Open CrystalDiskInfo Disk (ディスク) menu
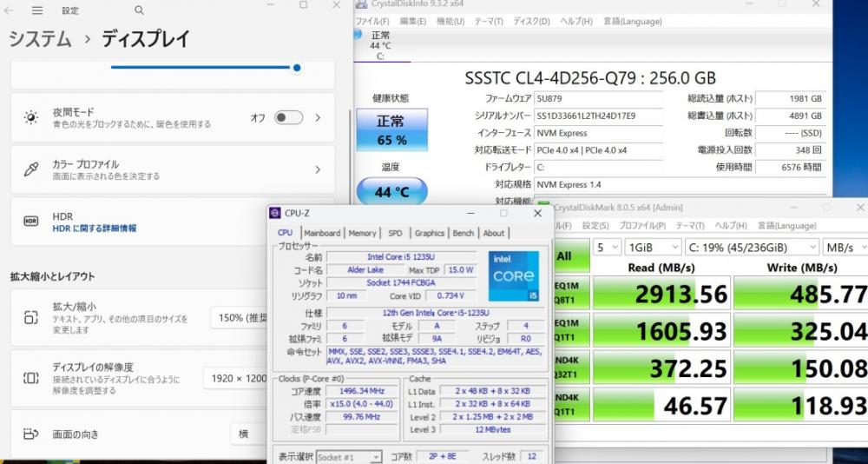 pyautogui.click(x=531, y=21)
